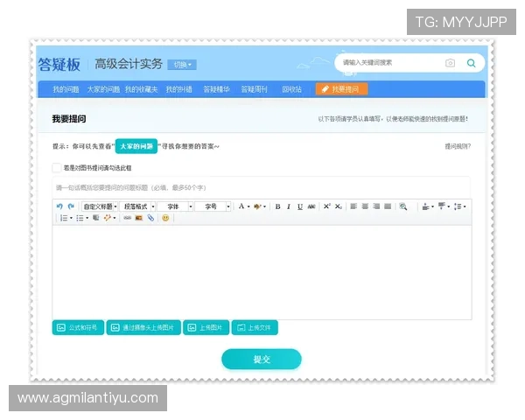Attach a file with the paperclip icon
This screenshot has height=420, width=525.
[x=150, y=218]
